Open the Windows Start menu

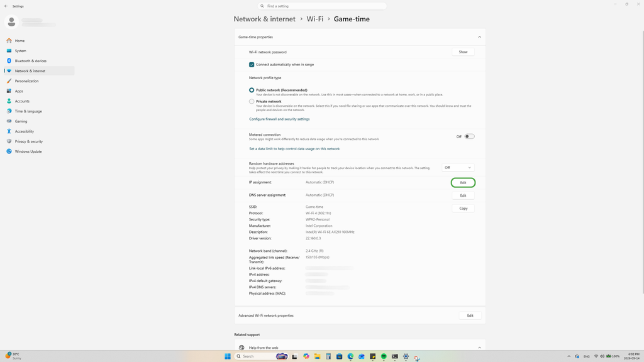228,356
